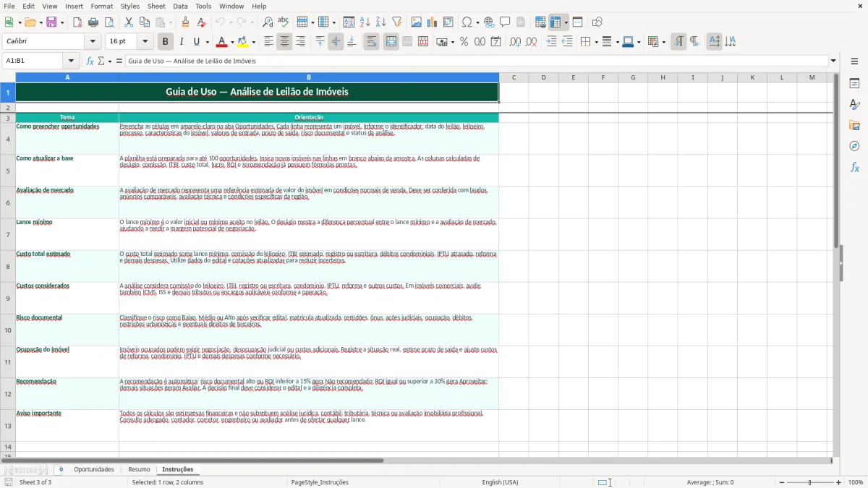Click red font color swatch
Viewport: 868px width, 488px height.
pyautogui.click(x=222, y=42)
